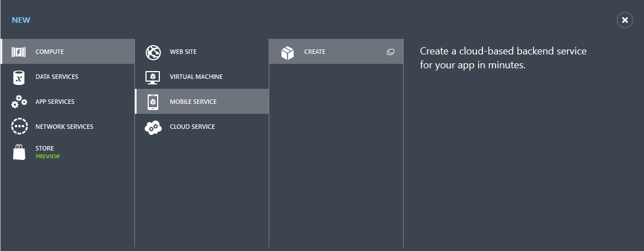Select the Virtual Machine monitor icon

pyautogui.click(x=153, y=77)
